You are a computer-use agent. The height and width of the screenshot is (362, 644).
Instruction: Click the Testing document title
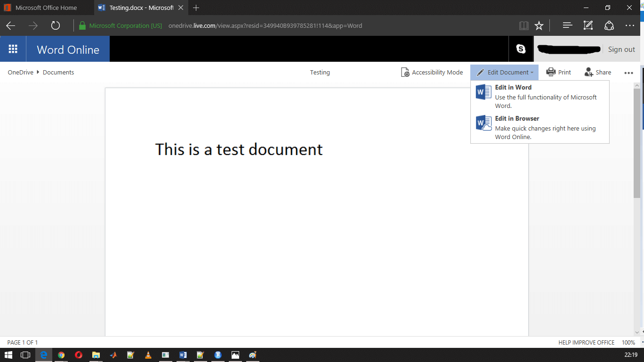pyautogui.click(x=320, y=72)
